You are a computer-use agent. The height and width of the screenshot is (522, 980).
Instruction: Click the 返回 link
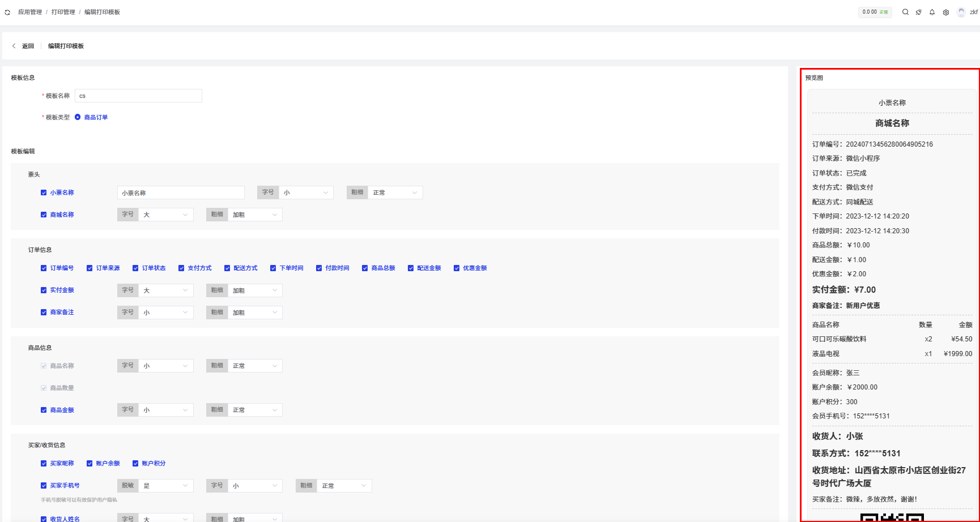click(x=28, y=46)
